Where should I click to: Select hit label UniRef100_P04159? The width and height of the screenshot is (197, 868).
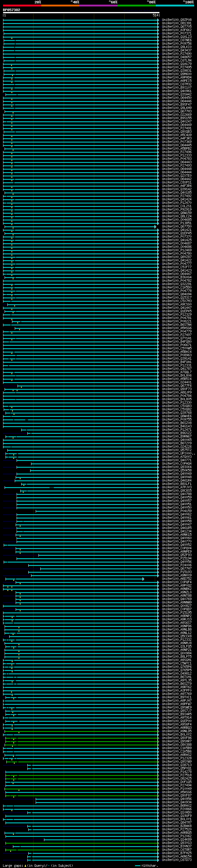[177, 511]
